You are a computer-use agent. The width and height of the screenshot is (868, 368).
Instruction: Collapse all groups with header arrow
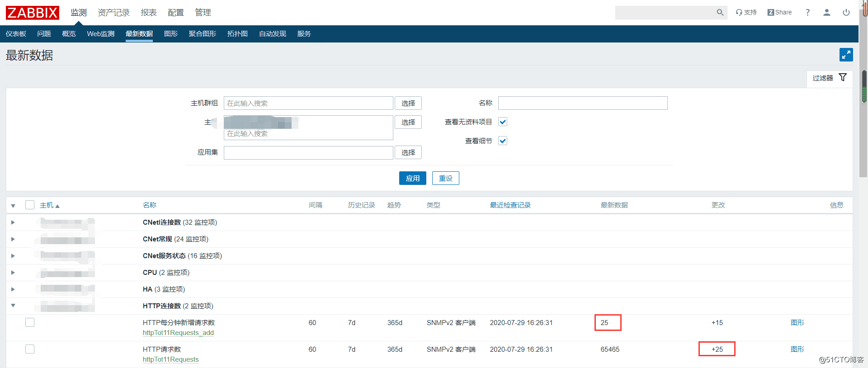point(13,206)
